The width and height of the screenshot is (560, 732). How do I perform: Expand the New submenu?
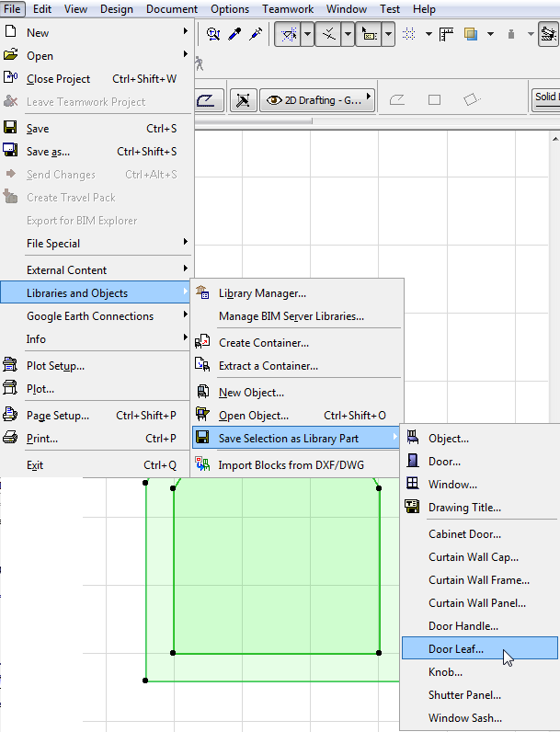(96, 33)
